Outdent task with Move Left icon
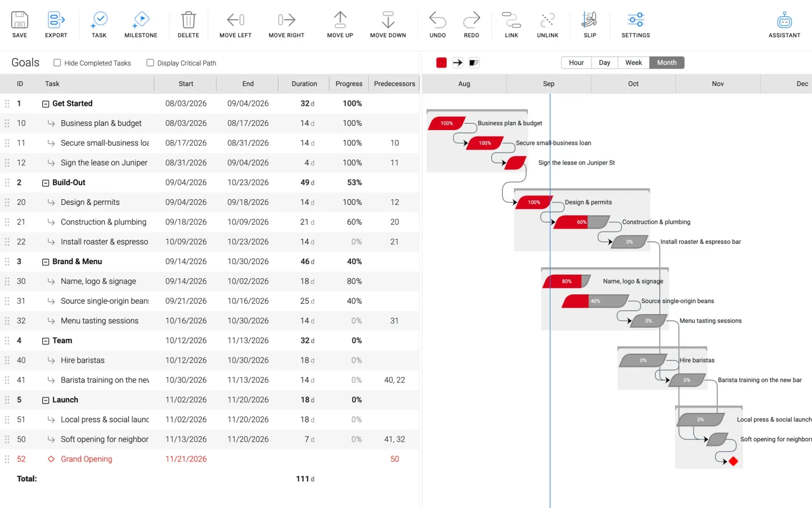 click(x=235, y=20)
